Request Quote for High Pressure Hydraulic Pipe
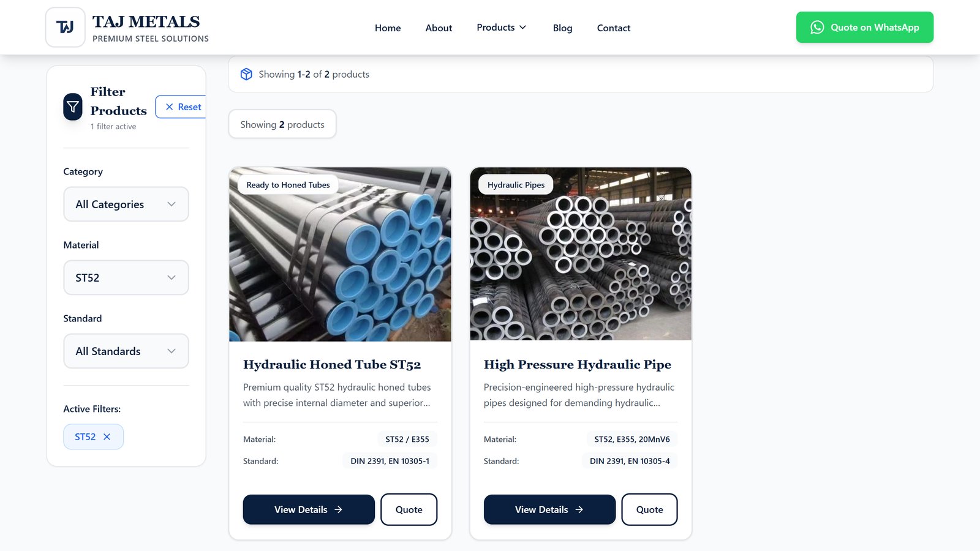The height and width of the screenshot is (551, 980). pyautogui.click(x=649, y=509)
